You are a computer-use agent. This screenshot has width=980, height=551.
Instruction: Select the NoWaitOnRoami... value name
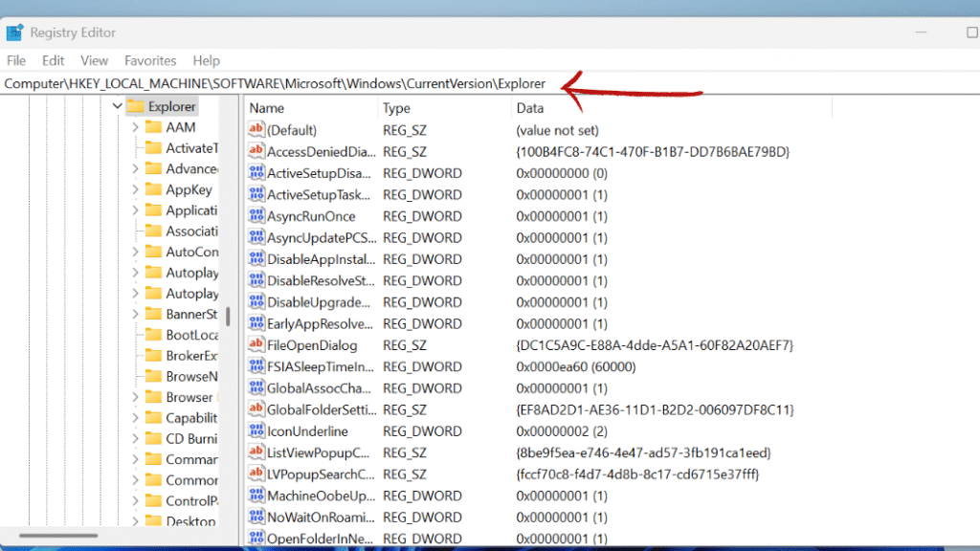coord(321,518)
